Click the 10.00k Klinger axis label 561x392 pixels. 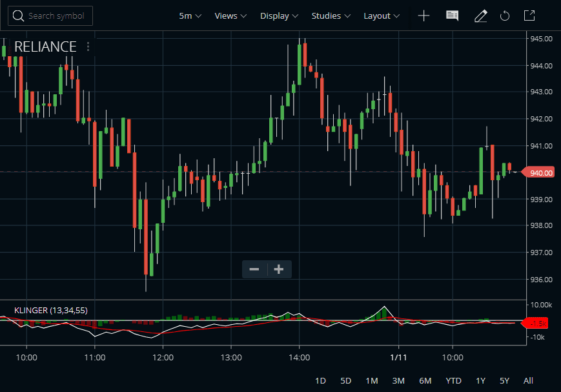coord(542,305)
